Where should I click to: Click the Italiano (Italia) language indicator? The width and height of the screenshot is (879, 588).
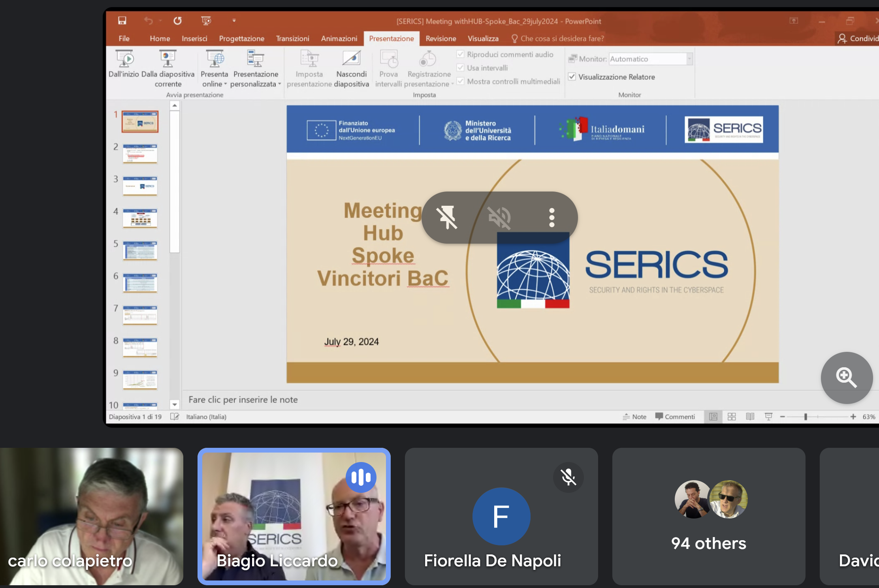coord(206,417)
